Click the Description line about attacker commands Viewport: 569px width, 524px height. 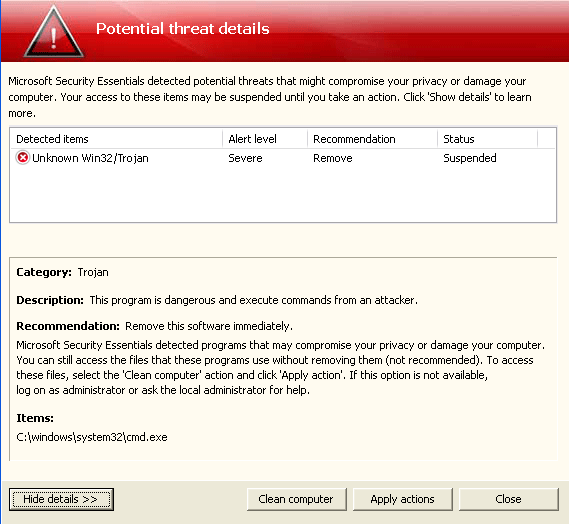coord(217,300)
